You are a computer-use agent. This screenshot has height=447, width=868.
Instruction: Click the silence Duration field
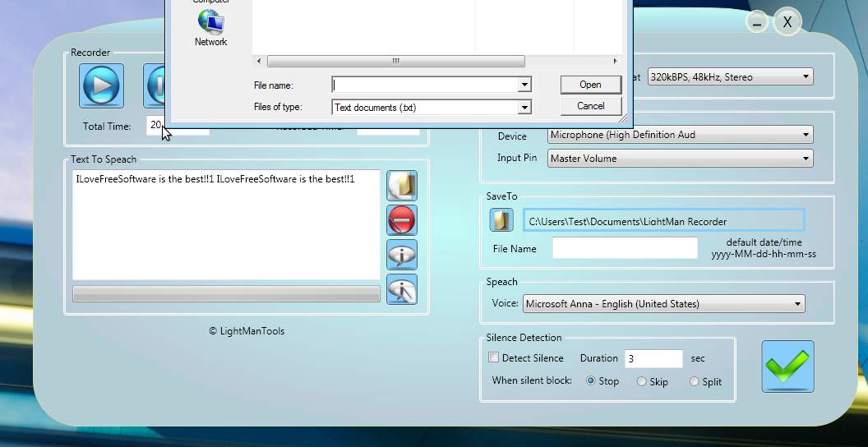click(653, 358)
